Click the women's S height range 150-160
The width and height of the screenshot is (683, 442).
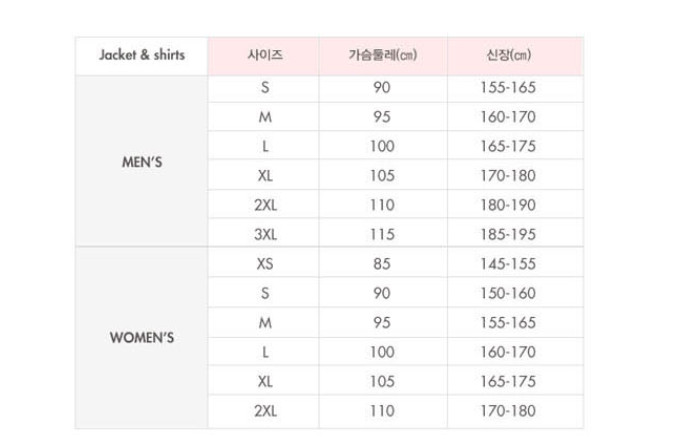pos(506,293)
